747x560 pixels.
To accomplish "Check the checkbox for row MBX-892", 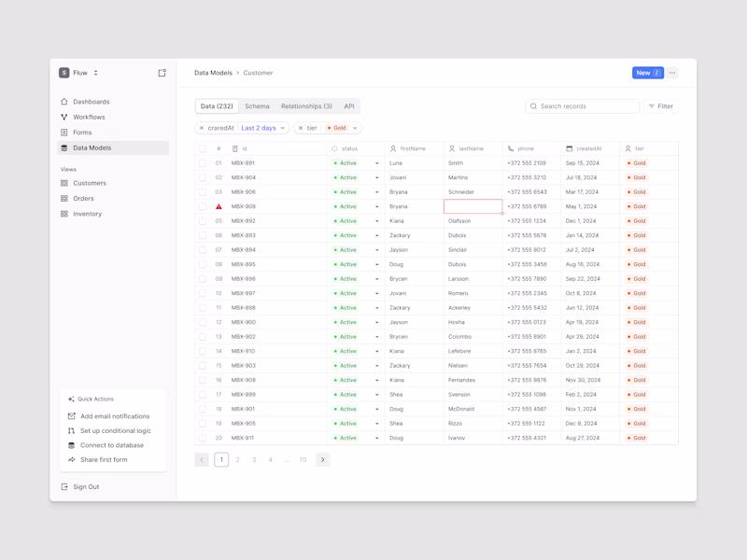I will [203, 221].
